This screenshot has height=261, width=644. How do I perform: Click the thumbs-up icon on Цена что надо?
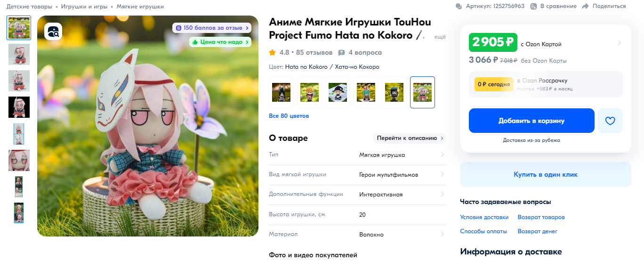click(x=195, y=42)
